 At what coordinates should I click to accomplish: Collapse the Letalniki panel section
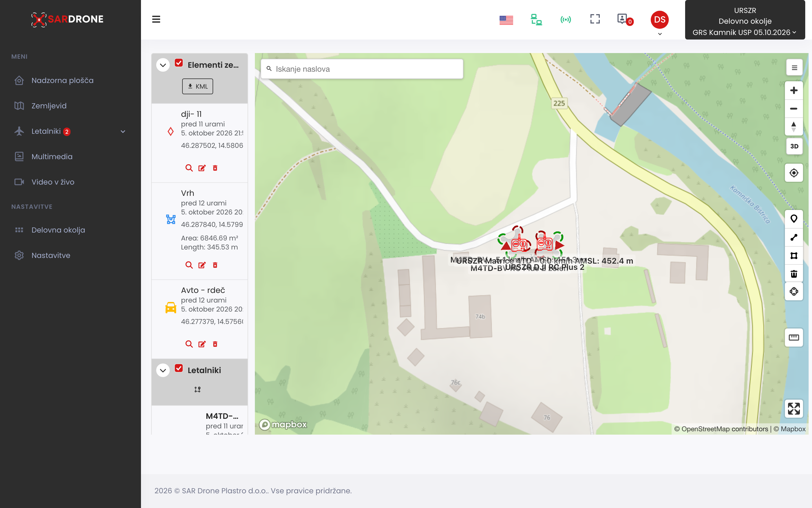(163, 371)
